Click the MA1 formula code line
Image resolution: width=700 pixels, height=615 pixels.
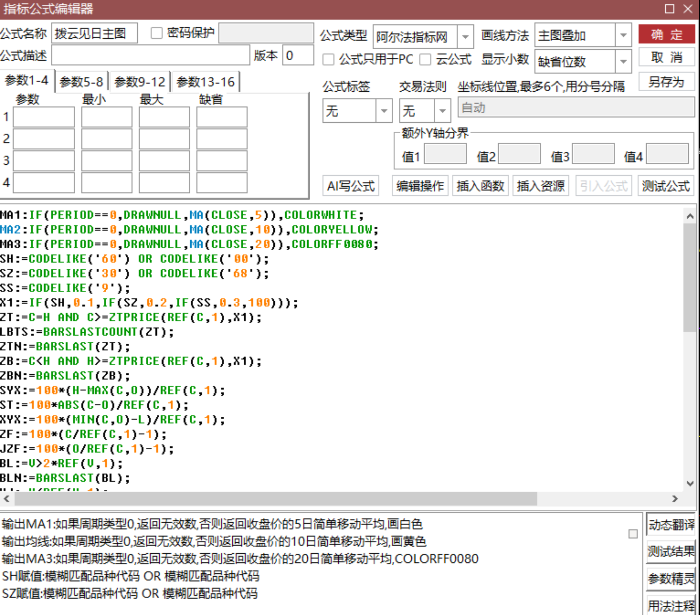click(x=182, y=215)
